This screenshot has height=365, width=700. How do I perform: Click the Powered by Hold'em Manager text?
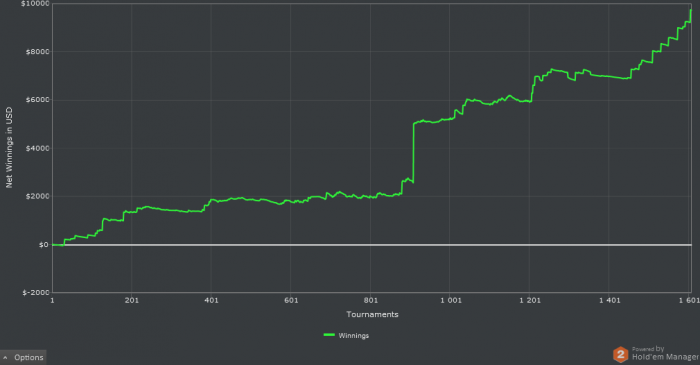[665, 353]
